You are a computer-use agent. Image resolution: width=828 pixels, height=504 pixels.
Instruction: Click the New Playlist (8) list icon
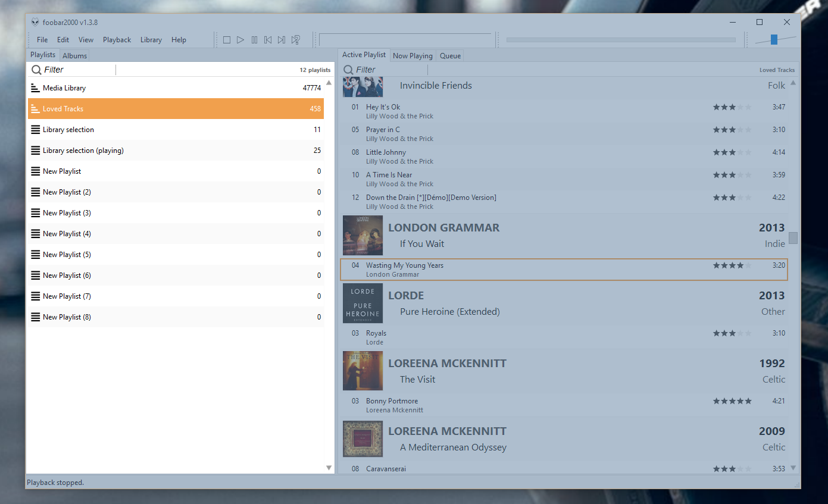click(35, 317)
